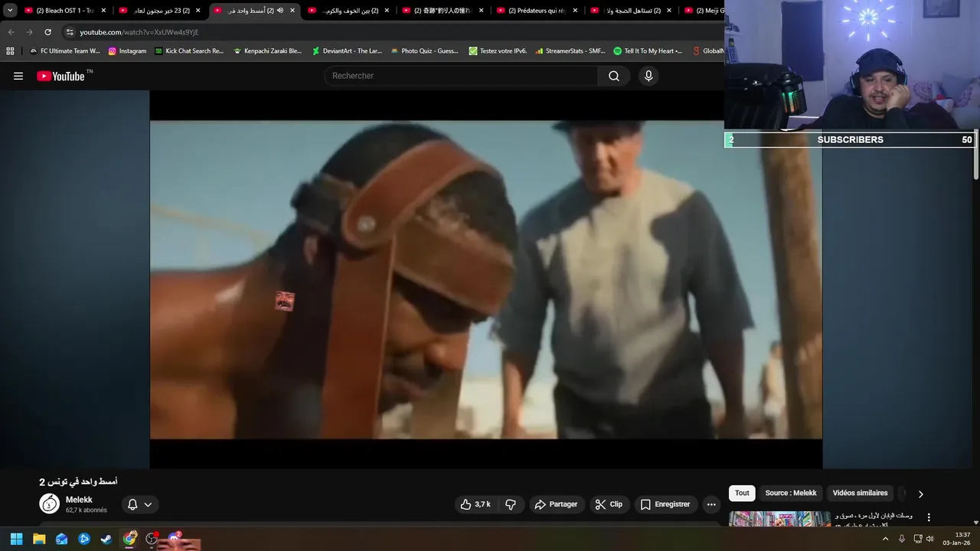980x551 pixels.
Task: Open Kick Chat Search bookmark
Action: pyautogui.click(x=189, y=51)
